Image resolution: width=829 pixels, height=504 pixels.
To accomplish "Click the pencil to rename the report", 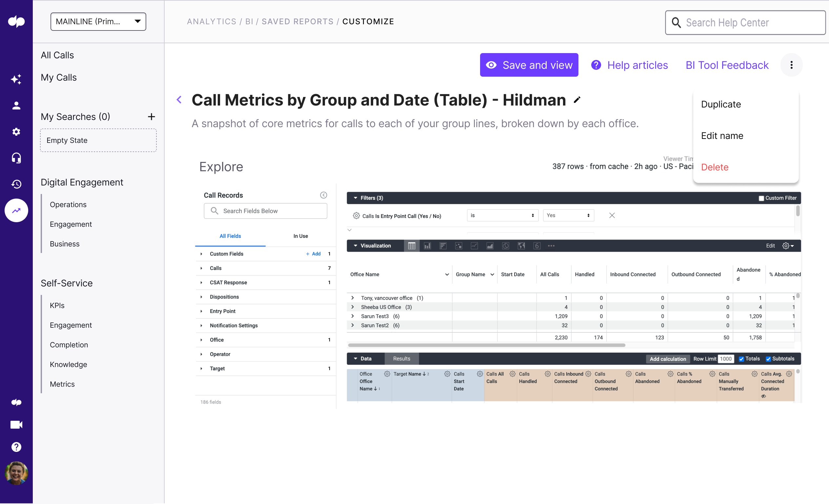I will point(577,100).
